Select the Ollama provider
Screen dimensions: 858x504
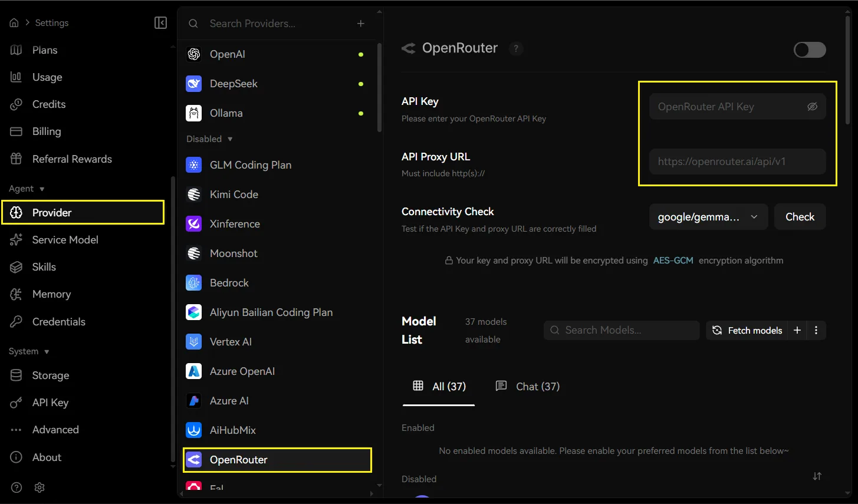click(x=277, y=113)
